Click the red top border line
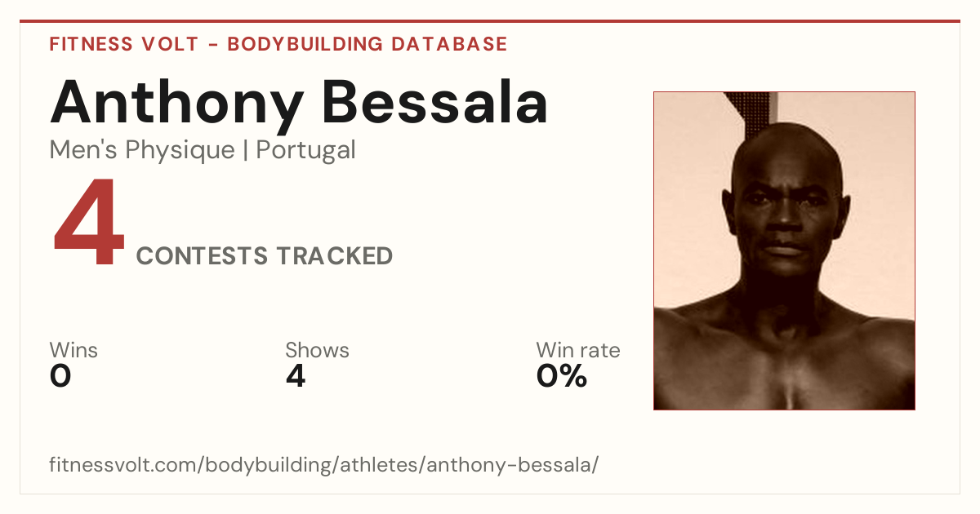Viewport: 980px width, 514px height. click(x=490, y=21)
